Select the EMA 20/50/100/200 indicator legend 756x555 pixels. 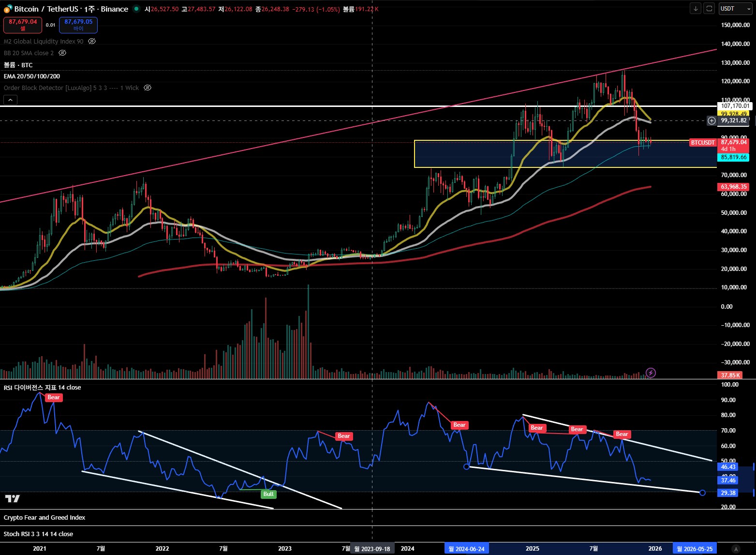32,76
